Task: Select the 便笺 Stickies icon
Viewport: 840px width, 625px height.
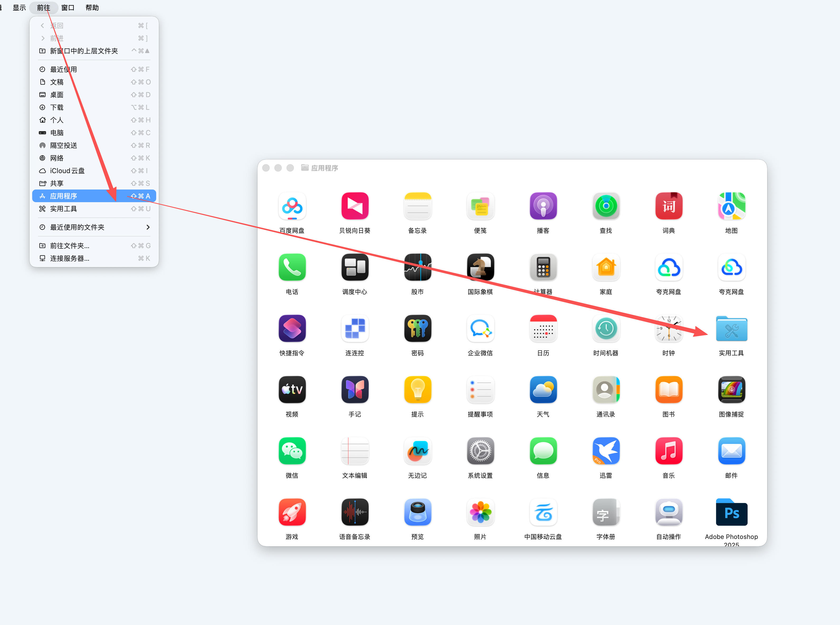Action: click(x=480, y=206)
